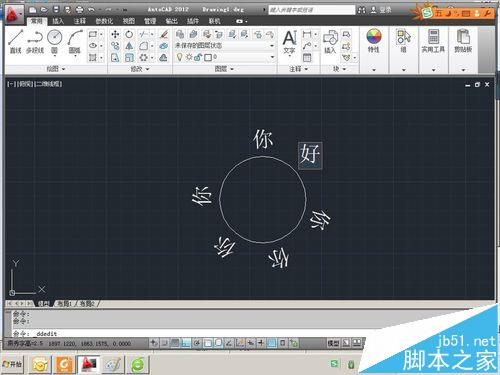Toggle Object Snap in status bar

click(x=208, y=343)
